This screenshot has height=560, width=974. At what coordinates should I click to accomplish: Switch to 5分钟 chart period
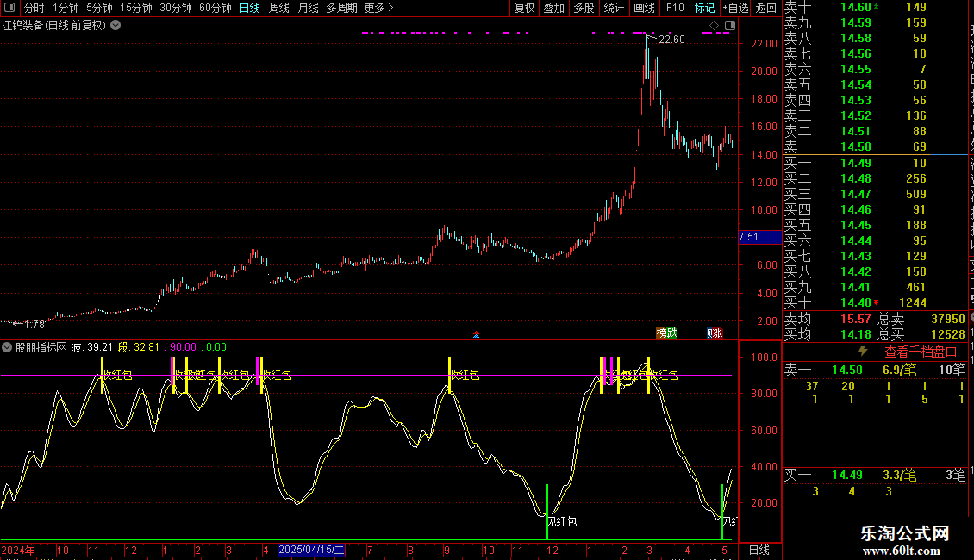point(99,8)
